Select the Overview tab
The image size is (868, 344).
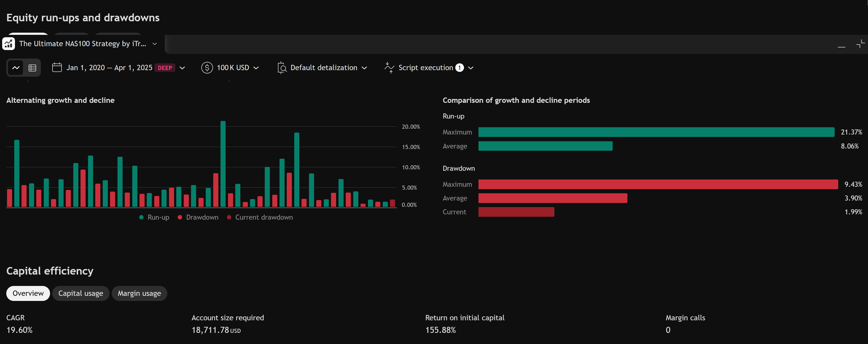coord(28,293)
